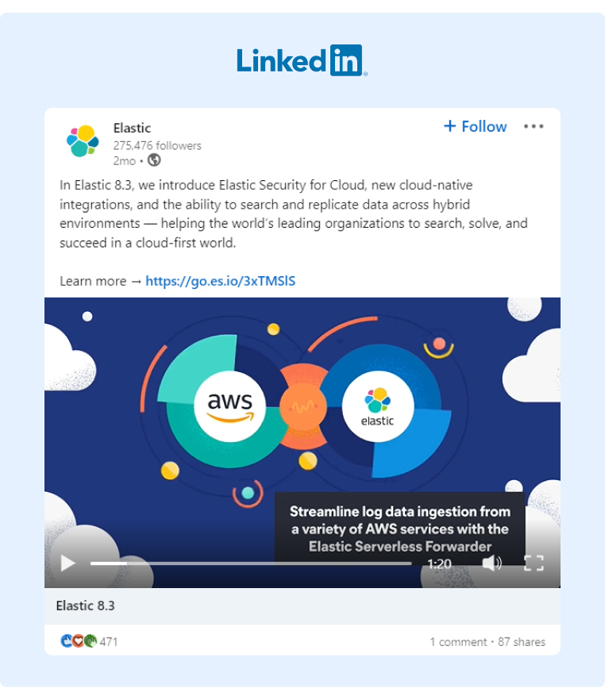Viewport: 605px width, 700px height.
Task: Open the post options ellipsis menu
Action: (x=534, y=126)
